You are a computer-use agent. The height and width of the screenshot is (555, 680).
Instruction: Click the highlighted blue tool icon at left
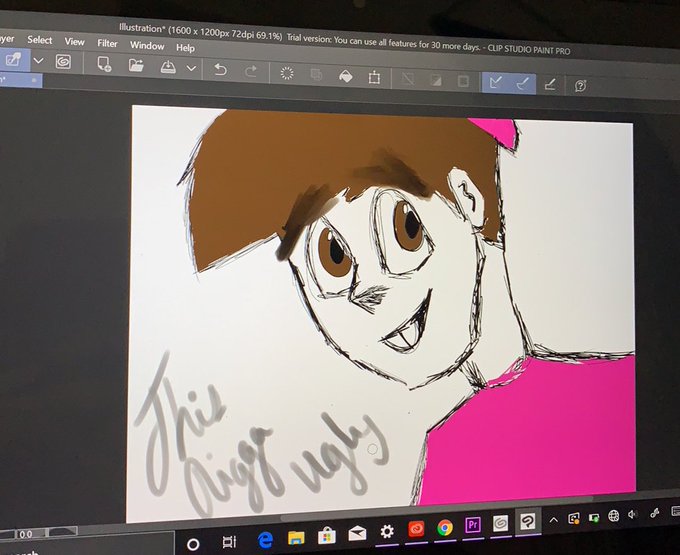pyautogui.click(x=13, y=59)
